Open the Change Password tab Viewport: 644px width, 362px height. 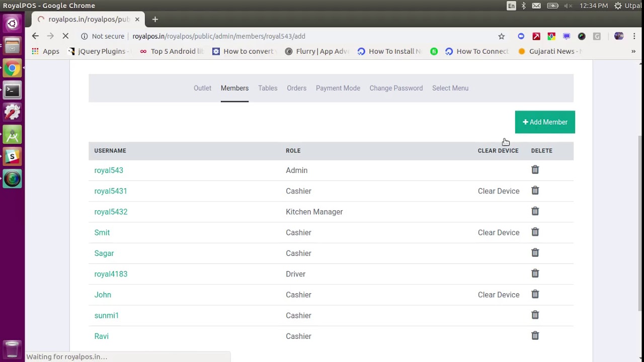coord(396,88)
